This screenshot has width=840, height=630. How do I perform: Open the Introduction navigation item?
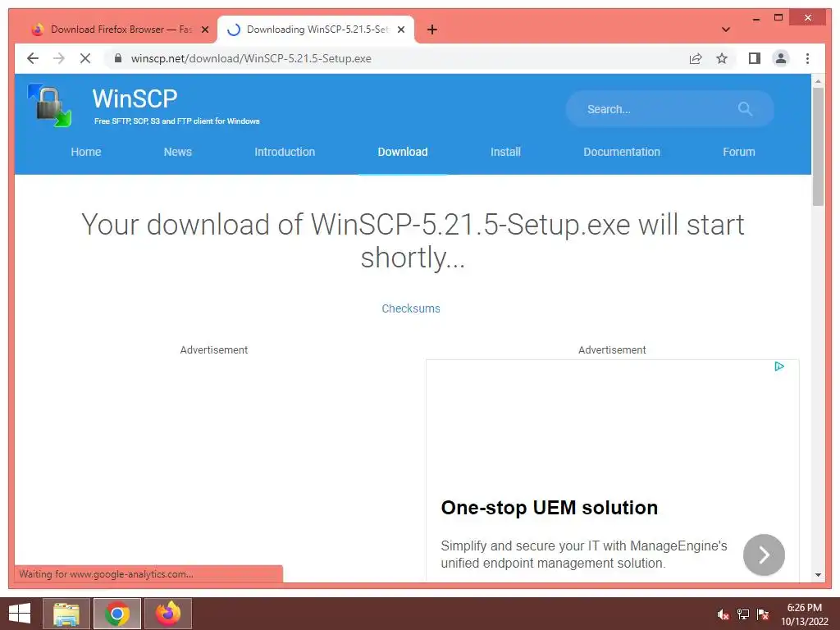[x=285, y=152]
